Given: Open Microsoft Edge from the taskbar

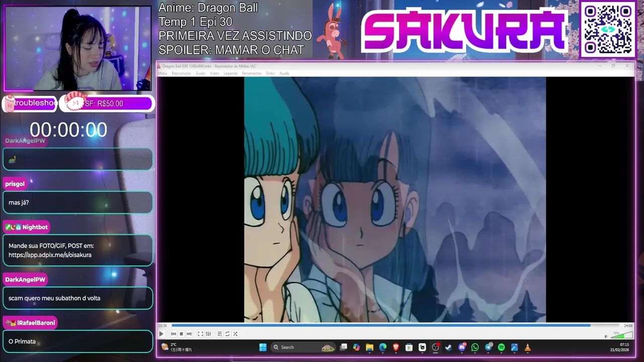Looking at the screenshot, I should click(383, 347).
